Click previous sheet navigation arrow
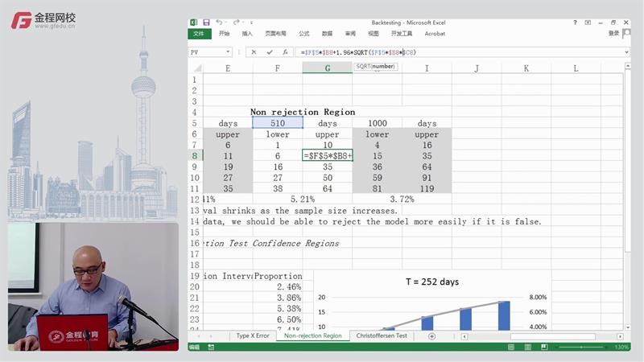 tap(199, 336)
